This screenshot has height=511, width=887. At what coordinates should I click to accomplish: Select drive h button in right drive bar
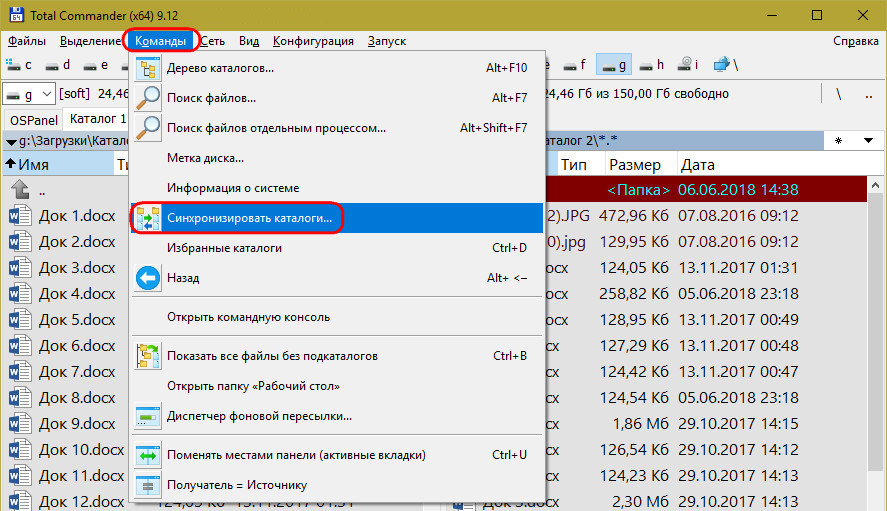click(x=652, y=65)
